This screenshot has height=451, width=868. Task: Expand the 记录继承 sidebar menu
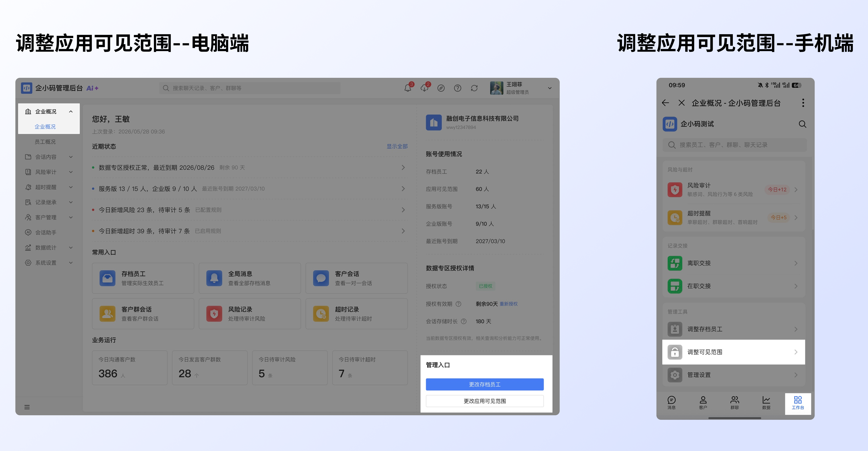point(71,202)
